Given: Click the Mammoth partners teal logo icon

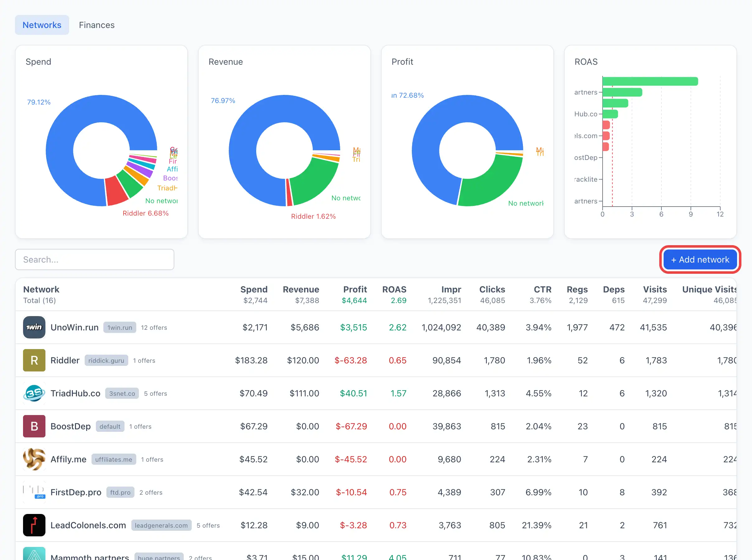Looking at the screenshot, I should pos(34,553).
